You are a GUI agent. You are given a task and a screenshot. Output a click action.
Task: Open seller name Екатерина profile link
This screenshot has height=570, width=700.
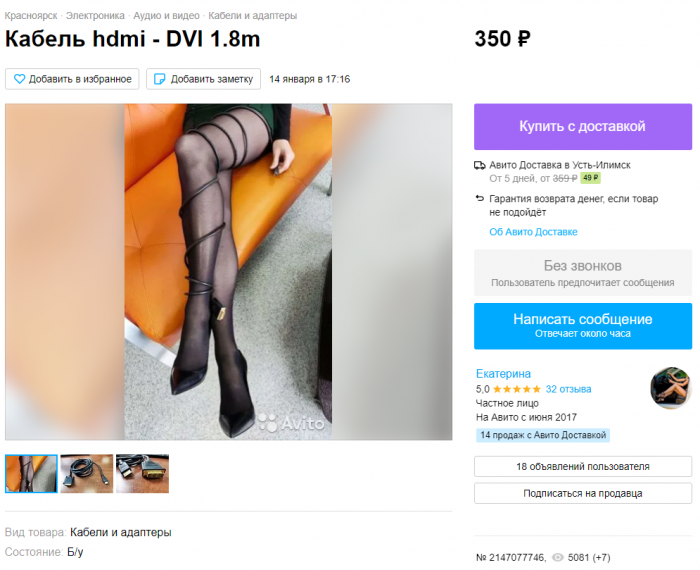click(x=503, y=374)
